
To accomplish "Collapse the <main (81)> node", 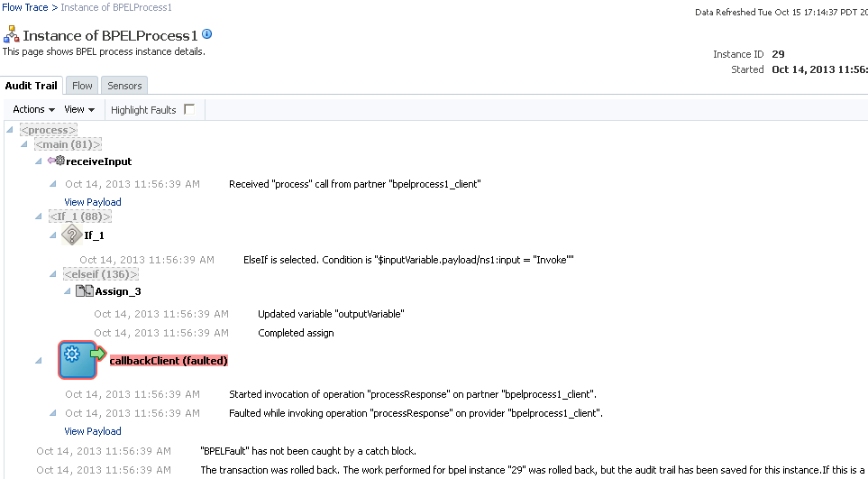I will [23, 144].
